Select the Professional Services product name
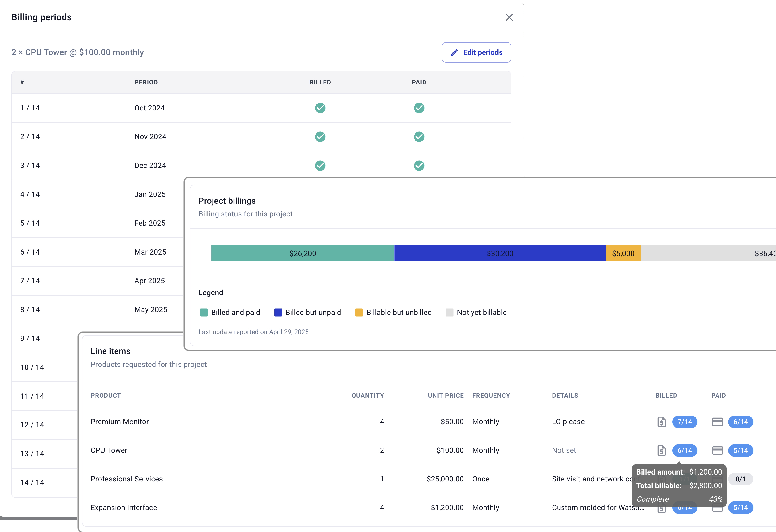The width and height of the screenshot is (776, 532). pyautogui.click(x=127, y=479)
